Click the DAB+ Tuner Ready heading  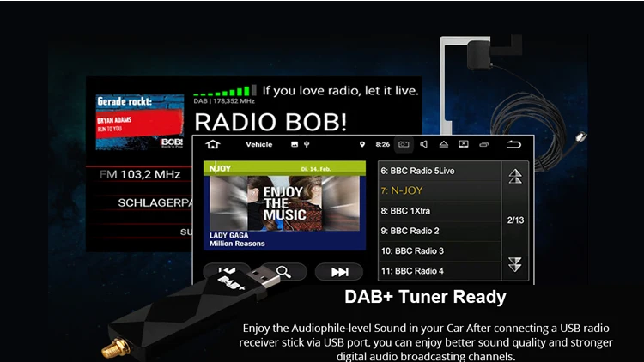425,297
